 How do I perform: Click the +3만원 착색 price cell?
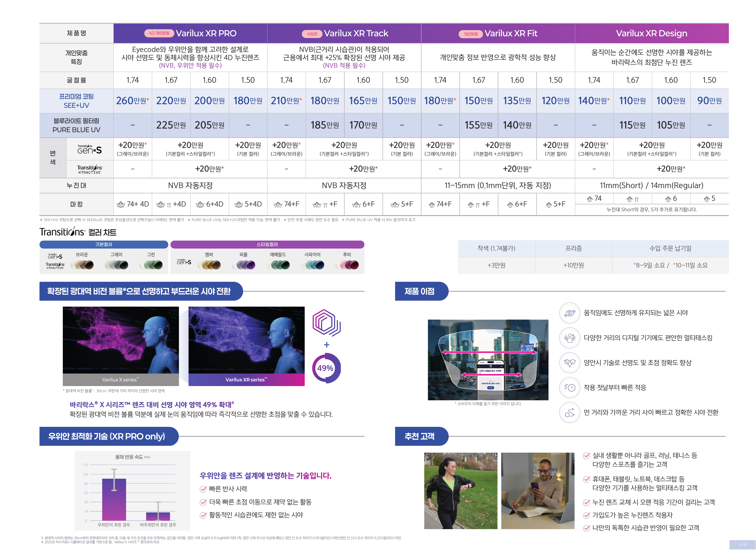point(496,265)
